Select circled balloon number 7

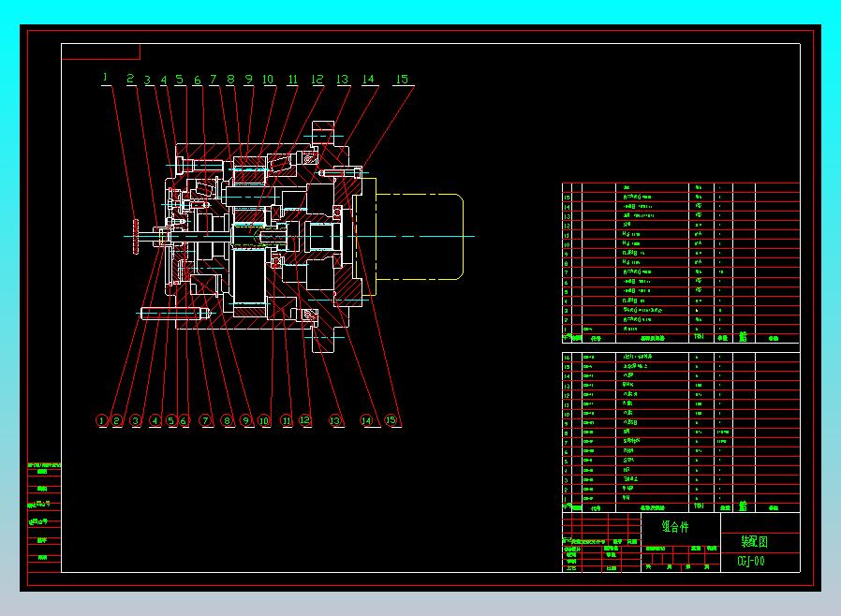(x=205, y=421)
